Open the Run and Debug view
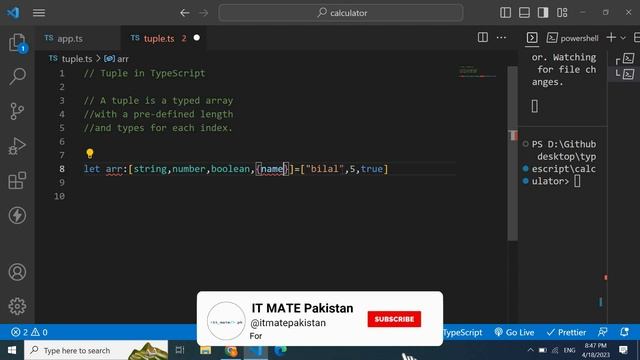Image resolution: width=640 pixels, height=360 pixels. (x=17, y=146)
